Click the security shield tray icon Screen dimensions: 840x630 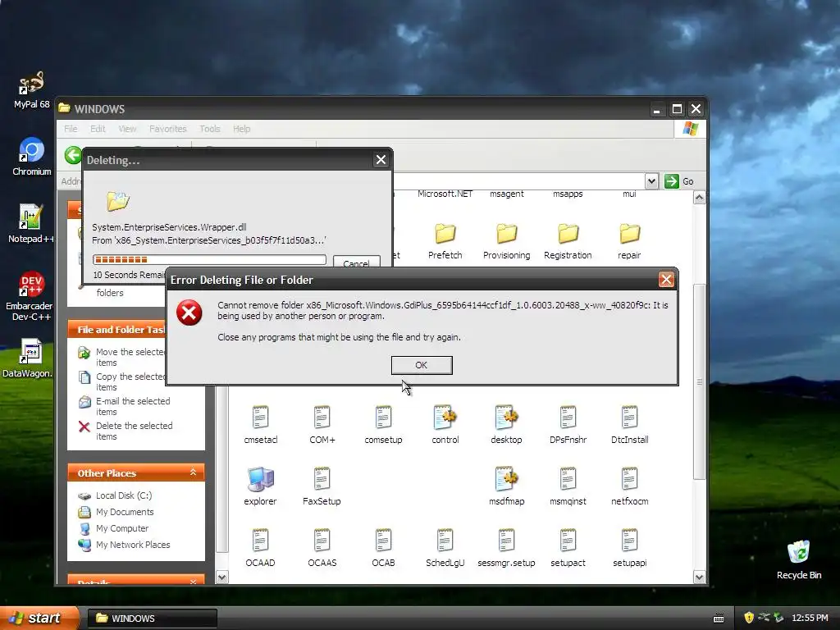pyautogui.click(x=749, y=618)
